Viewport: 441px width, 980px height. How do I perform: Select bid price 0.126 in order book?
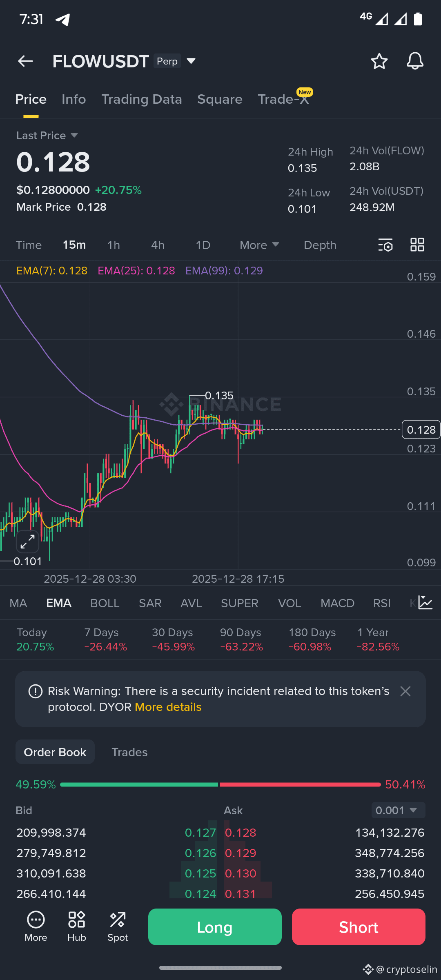tap(200, 853)
